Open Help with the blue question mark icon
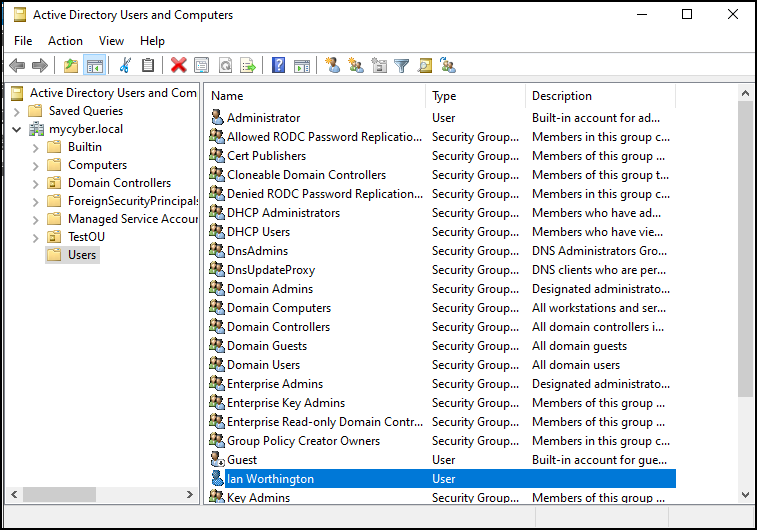Screen dimensions: 757x530 click(279, 65)
